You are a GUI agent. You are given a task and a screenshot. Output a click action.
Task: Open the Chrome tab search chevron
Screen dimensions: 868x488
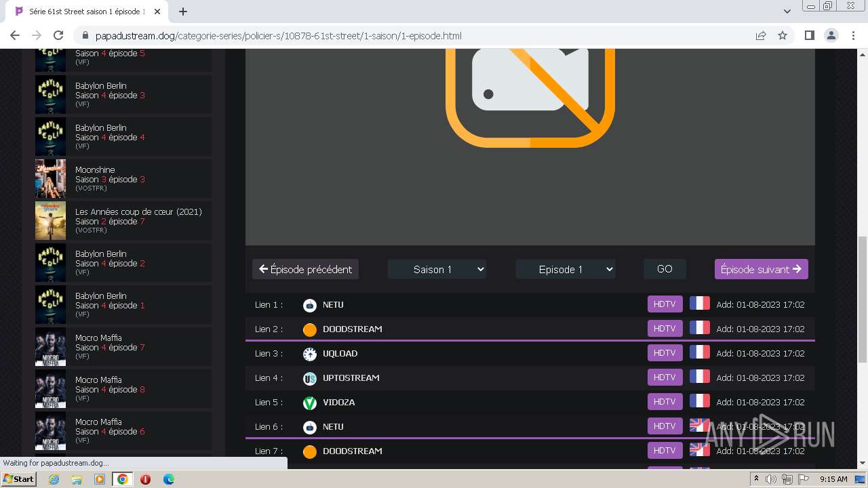787,12
